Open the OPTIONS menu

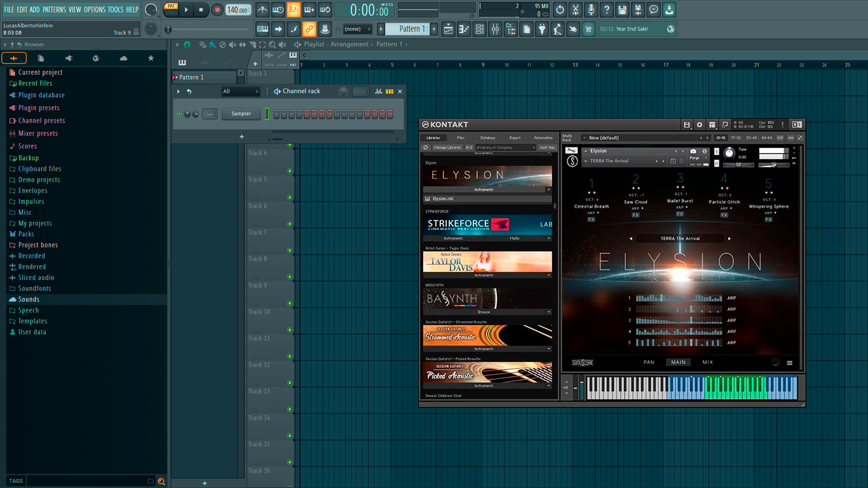point(94,10)
